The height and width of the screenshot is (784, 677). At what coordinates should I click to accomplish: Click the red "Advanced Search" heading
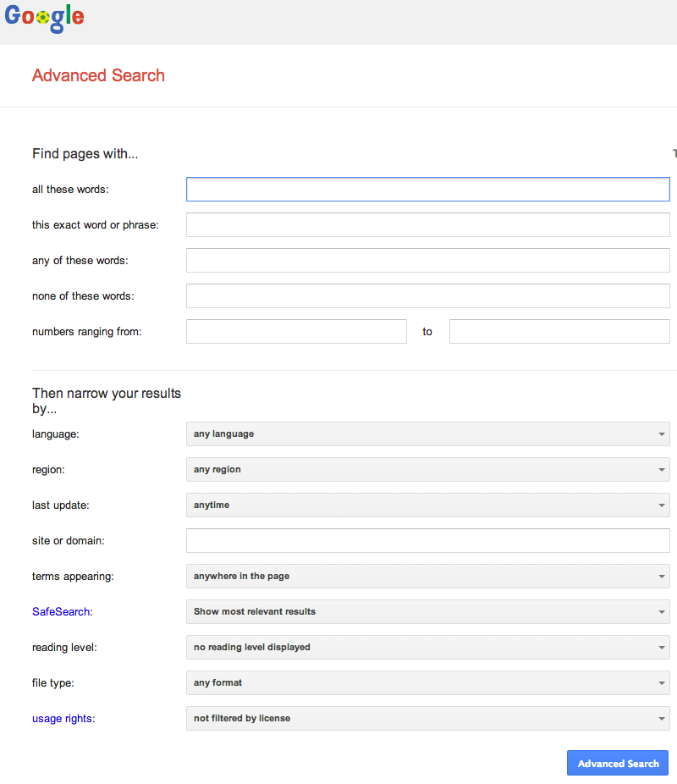(x=98, y=75)
